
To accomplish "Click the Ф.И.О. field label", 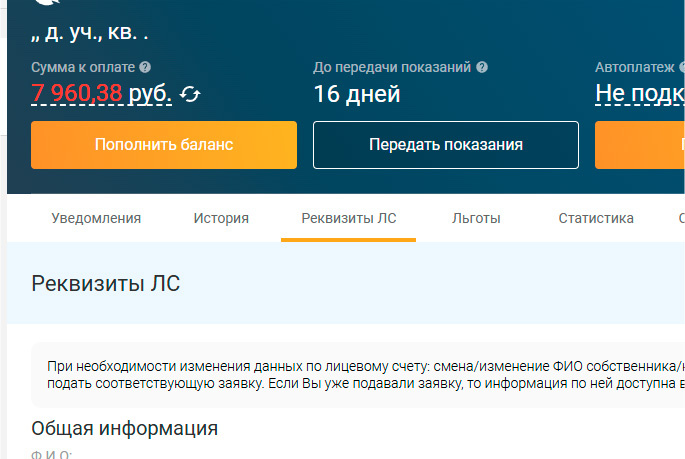I will click(51, 455).
